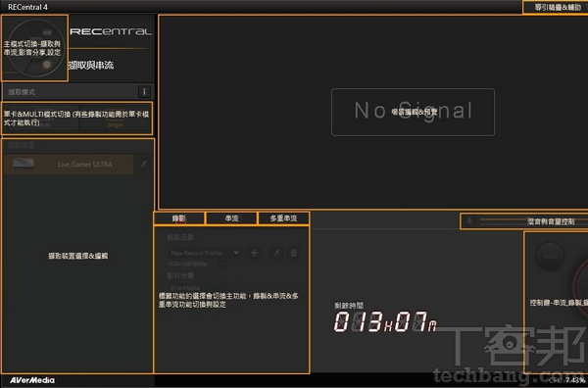
Task: Delete the record profile with trash icon
Action: click(294, 253)
